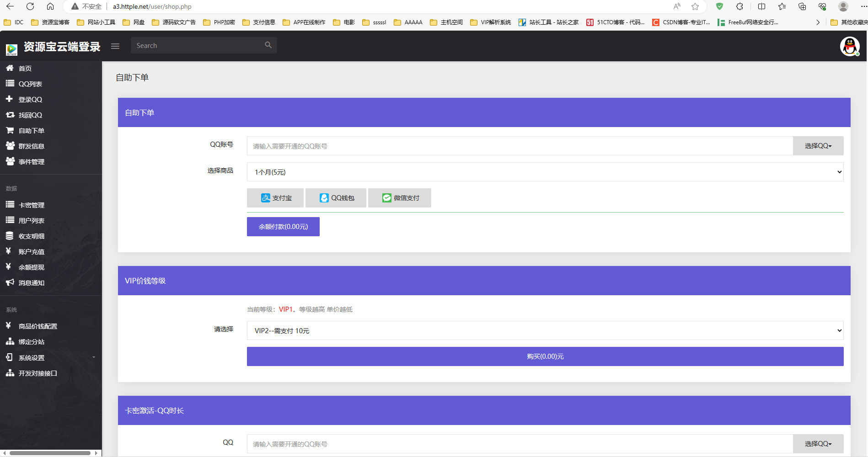Open the CSDN博客 bookmark
This screenshot has height=457, width=868.
pos(681,22)
